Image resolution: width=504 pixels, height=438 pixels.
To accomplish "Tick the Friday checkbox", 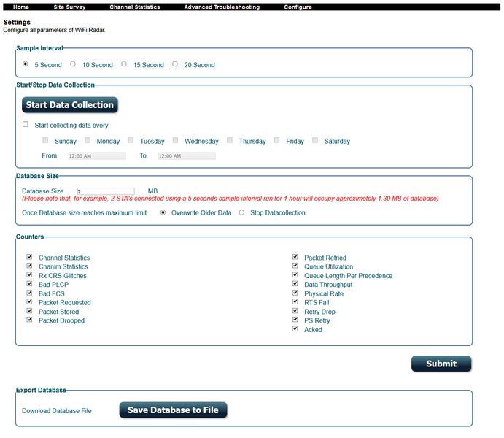I will [x=276, y=140].
